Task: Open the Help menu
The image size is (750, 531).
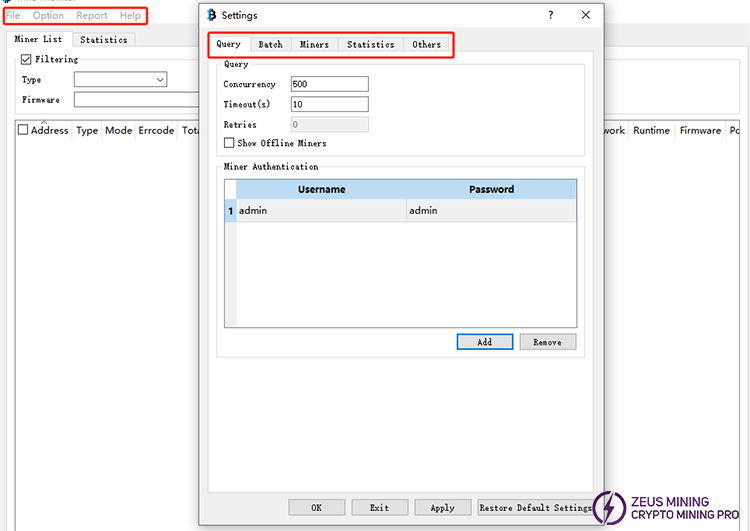Action: [x=130, y=16]
